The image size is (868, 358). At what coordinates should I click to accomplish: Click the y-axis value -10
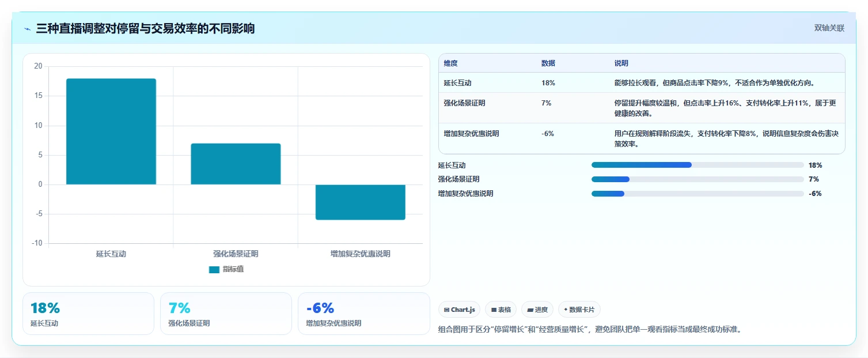[37, 243]
